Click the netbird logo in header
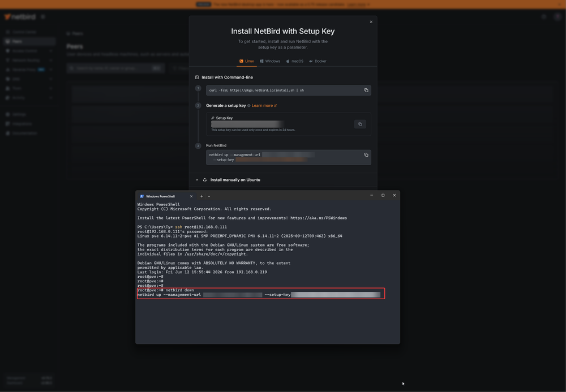Viewport: 566px width, 392px height. tap(20, 17)
